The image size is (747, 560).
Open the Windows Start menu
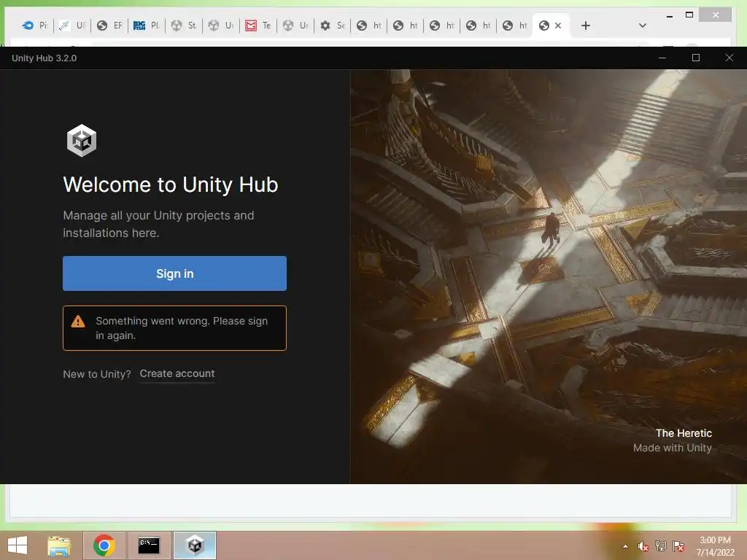[18, 545]
